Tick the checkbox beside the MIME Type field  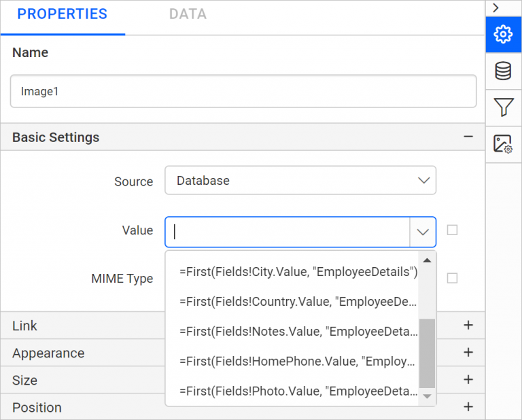[x=452, y=278]
